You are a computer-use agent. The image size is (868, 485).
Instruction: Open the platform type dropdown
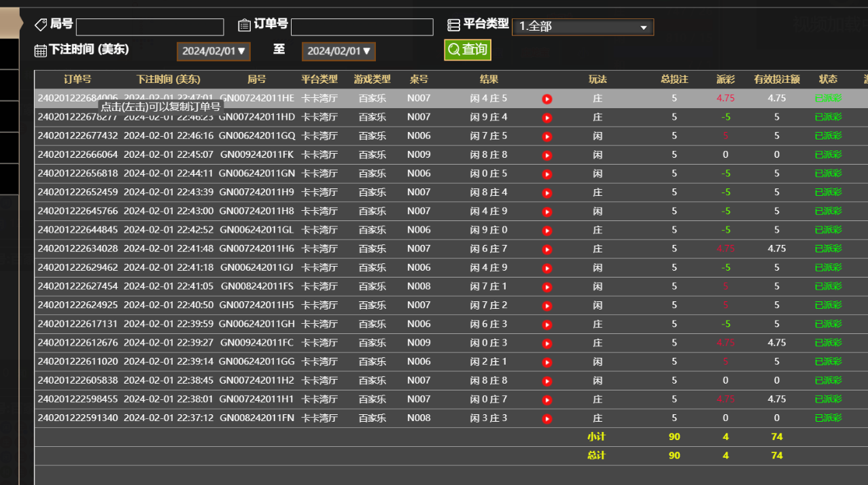click(583, 27)
